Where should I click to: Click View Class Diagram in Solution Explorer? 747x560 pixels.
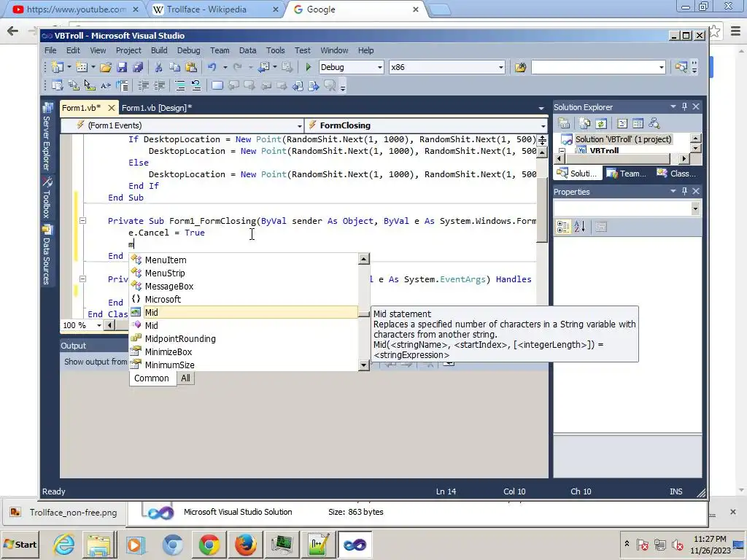point(654,124)
